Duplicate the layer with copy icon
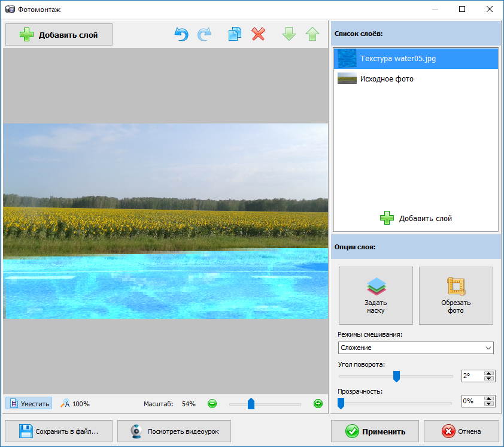Screen dimensions: 504x447 (235, 34)
